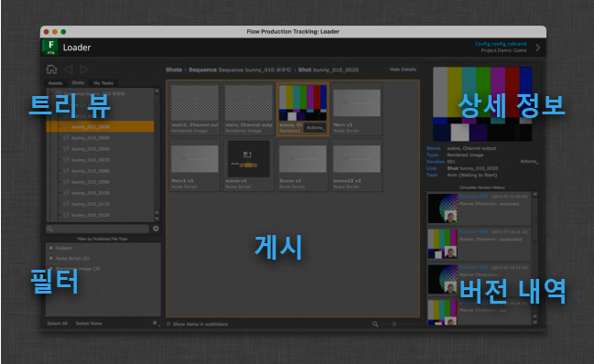Open the Version 005 link in version history
The image size is (594, 364).
click(473, 197)
